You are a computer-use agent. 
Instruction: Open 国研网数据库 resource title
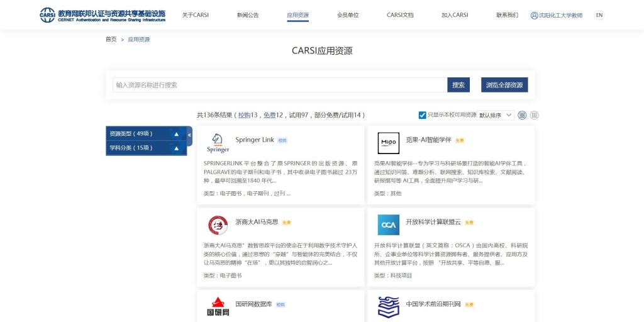pyautogui.click(x=254, y=304)
